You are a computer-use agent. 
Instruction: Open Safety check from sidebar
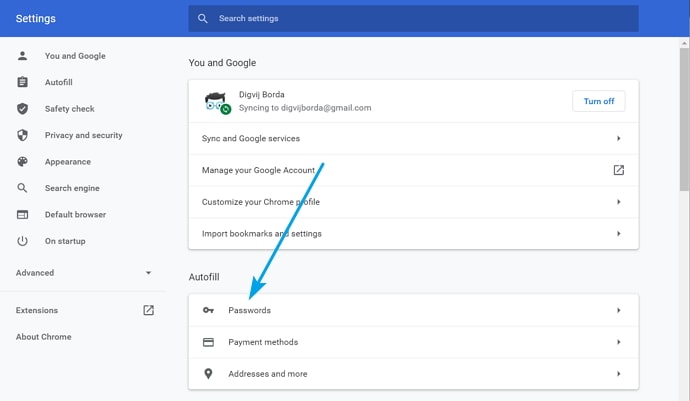[70, 109]
